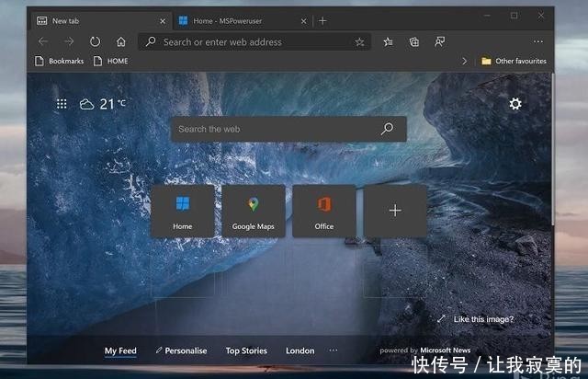Open the feedback icon in toolbar

(439, 41)
